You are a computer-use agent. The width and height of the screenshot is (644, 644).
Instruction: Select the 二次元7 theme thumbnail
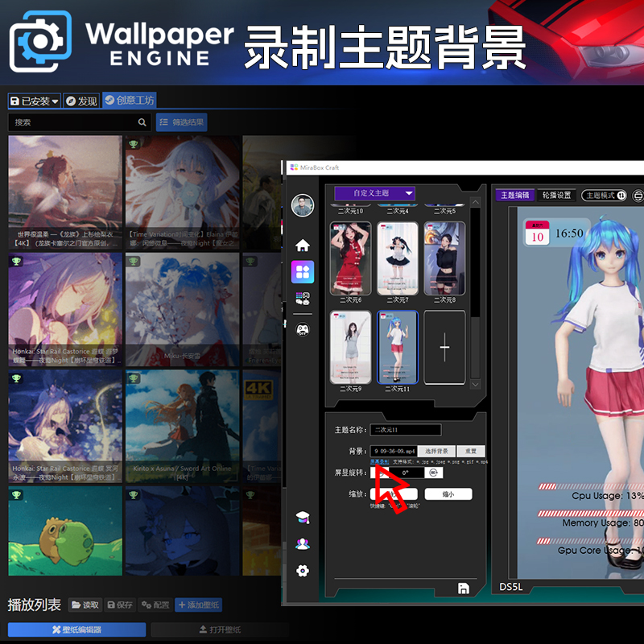point(398,258)
